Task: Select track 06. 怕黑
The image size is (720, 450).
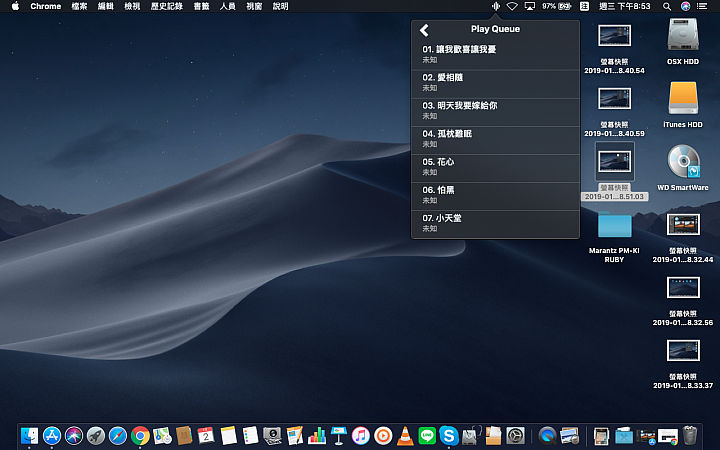Action: (495, 196)
